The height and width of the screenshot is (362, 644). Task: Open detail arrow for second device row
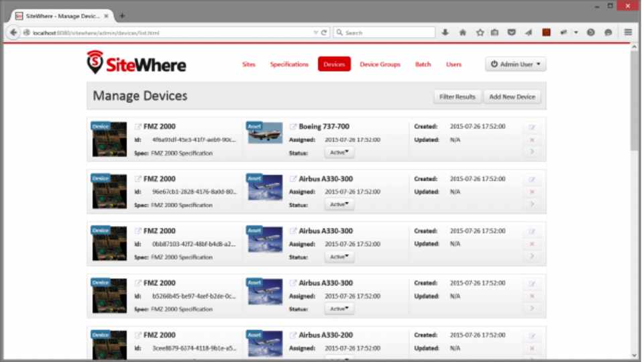[x=532, y=204]
